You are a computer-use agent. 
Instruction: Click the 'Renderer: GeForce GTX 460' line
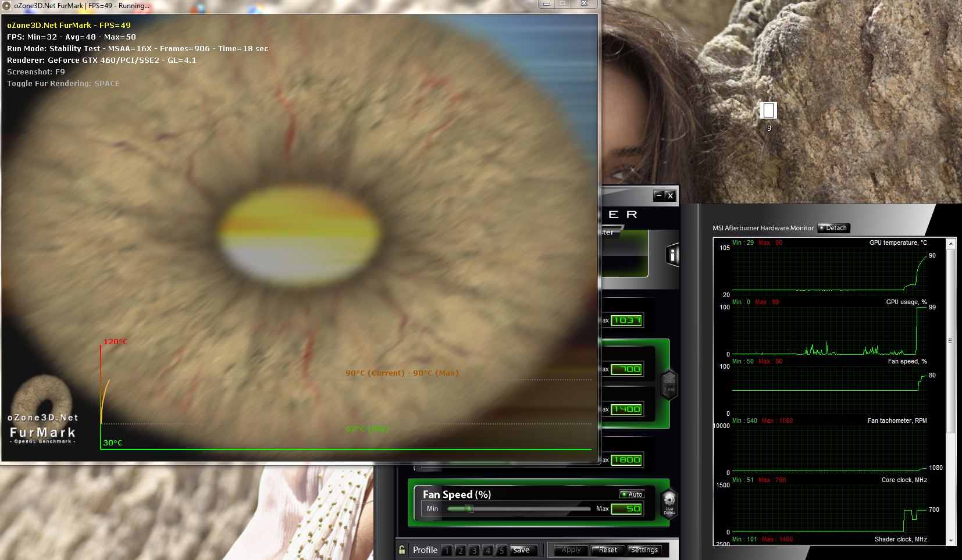pyautogui.click(x=102, y=60)
